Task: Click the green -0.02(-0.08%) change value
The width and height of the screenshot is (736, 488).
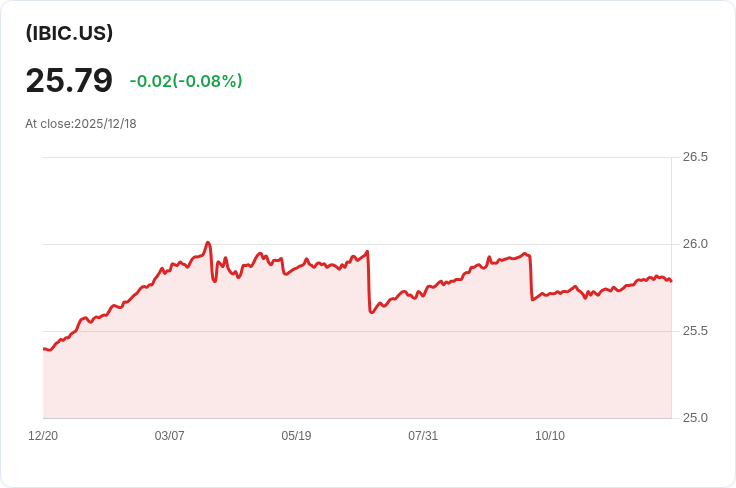Action: click(186, 81)
